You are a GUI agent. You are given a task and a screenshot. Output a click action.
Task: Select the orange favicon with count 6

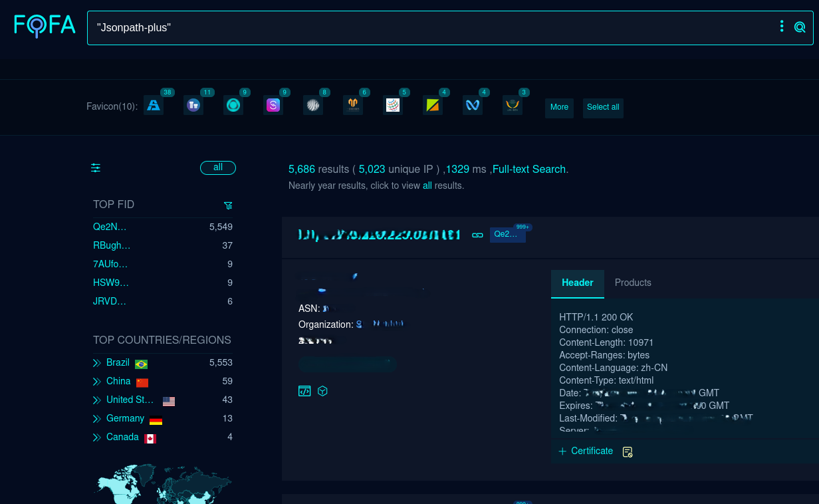[x=353, y=105]
